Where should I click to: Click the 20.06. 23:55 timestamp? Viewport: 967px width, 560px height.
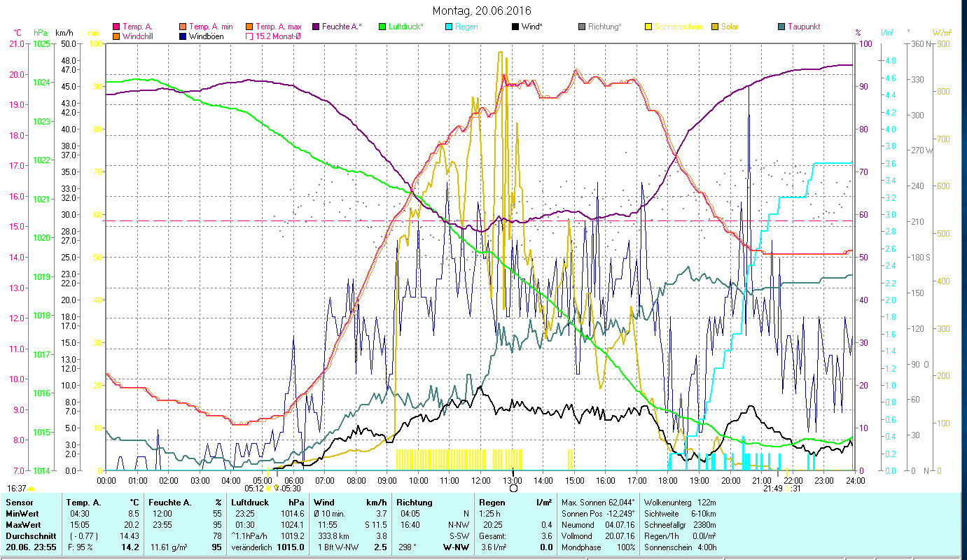pyautogui.click(x=32, y=547)
